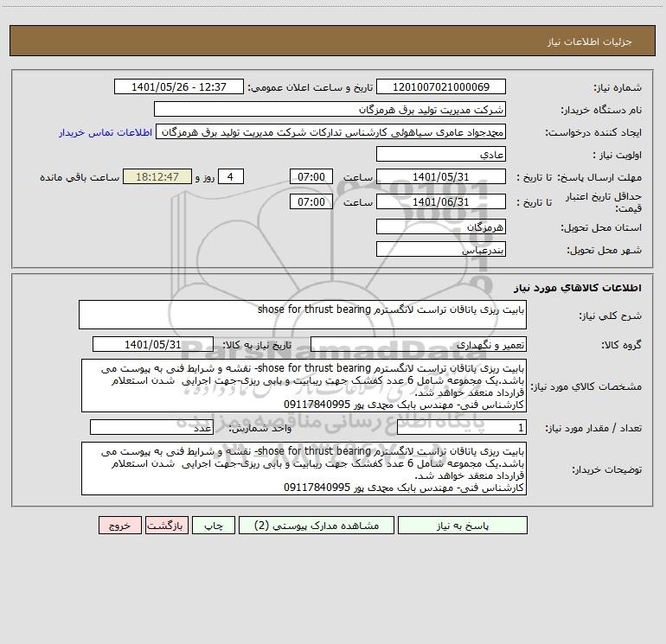Click the تعداد / مقدار مورد نیاز label

pyautogui.click(x=593, y=429)
